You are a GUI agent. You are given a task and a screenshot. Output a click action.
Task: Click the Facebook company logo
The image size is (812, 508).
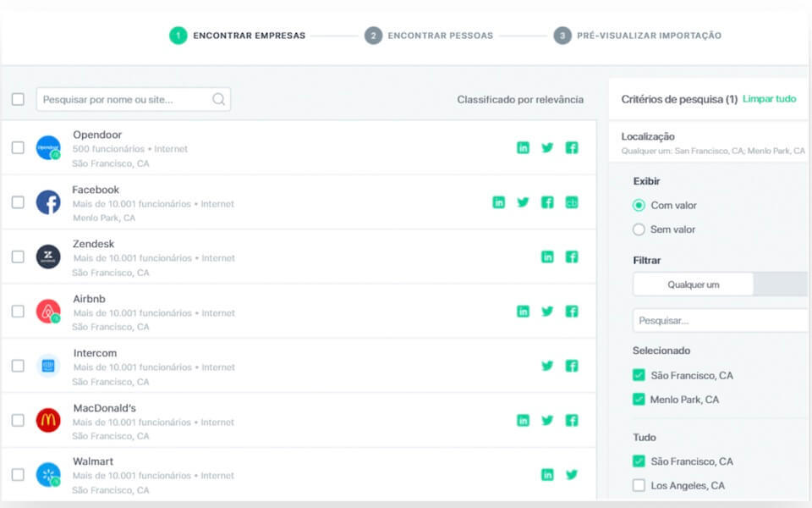48,202
